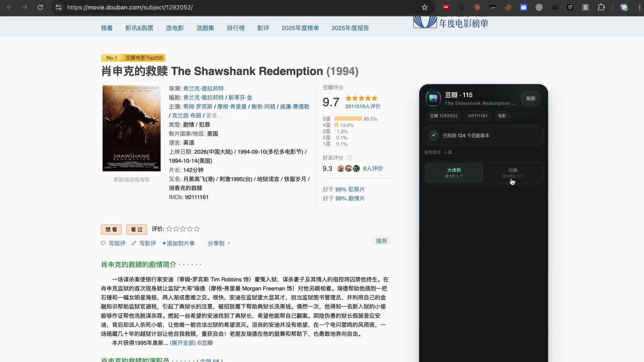644x362 pixels.
Task: Expand the cast list with 更多...
Action: 214,116
